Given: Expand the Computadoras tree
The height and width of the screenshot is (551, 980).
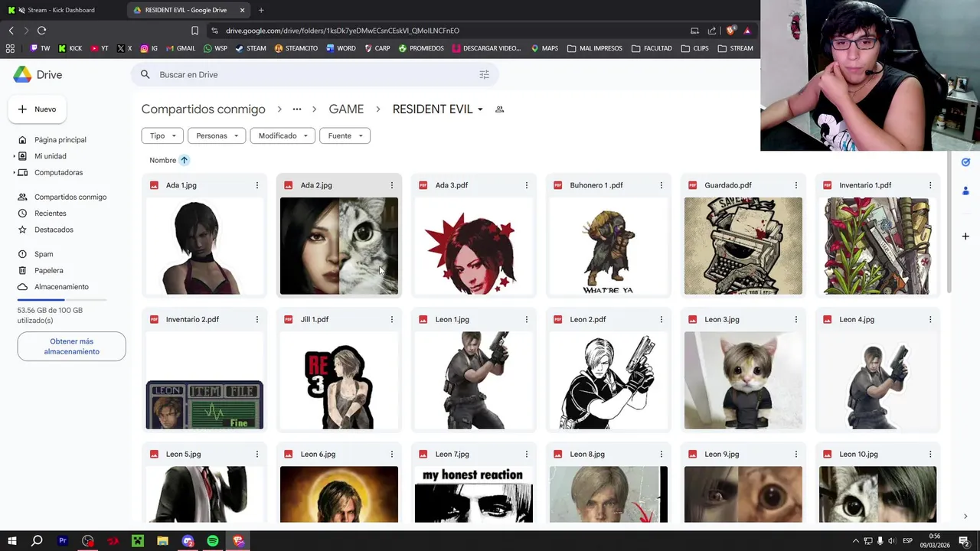Looking at the screenshot, I should (x=14, y=173).
